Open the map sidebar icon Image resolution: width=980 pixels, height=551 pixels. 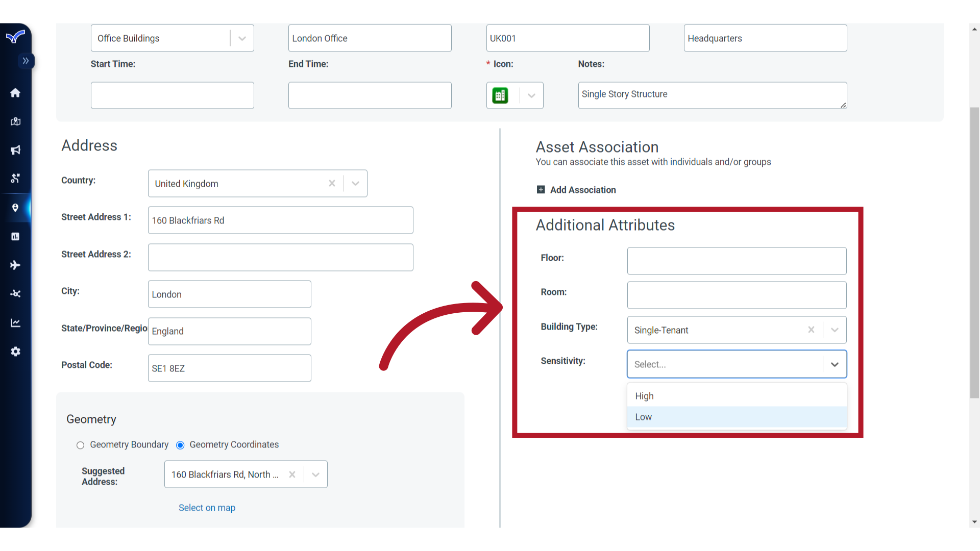[15, 121]
